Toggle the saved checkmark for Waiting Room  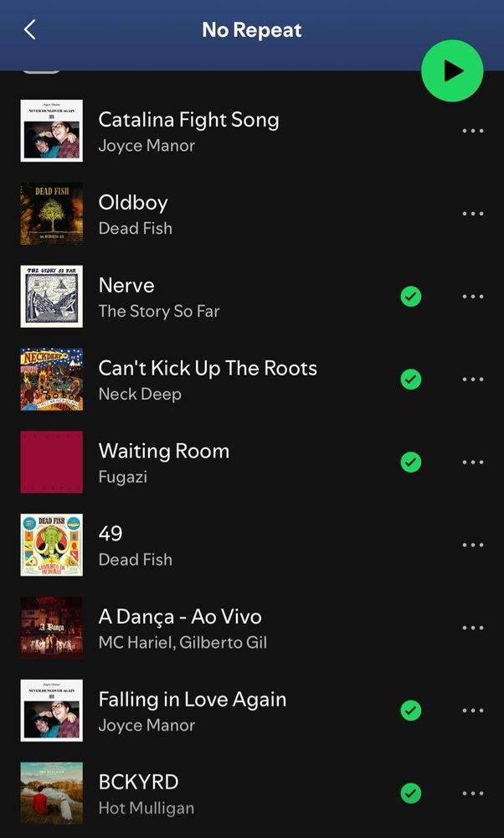(x=410, y=463)
